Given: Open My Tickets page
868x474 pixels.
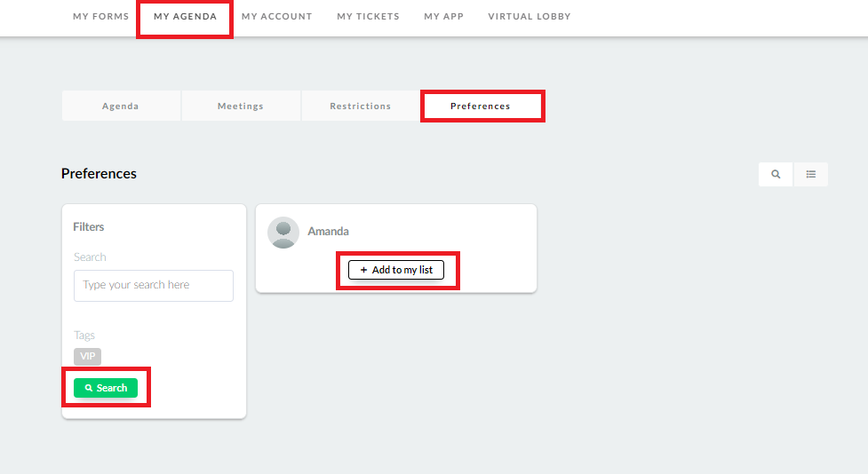Looking at the screenshot, I should click(x=368, y=17).
